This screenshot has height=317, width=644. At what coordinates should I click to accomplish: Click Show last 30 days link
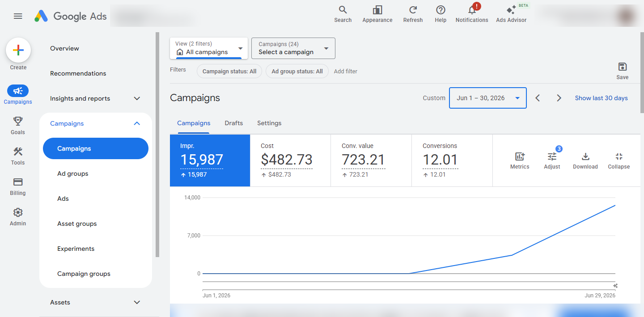click(601, 98)
